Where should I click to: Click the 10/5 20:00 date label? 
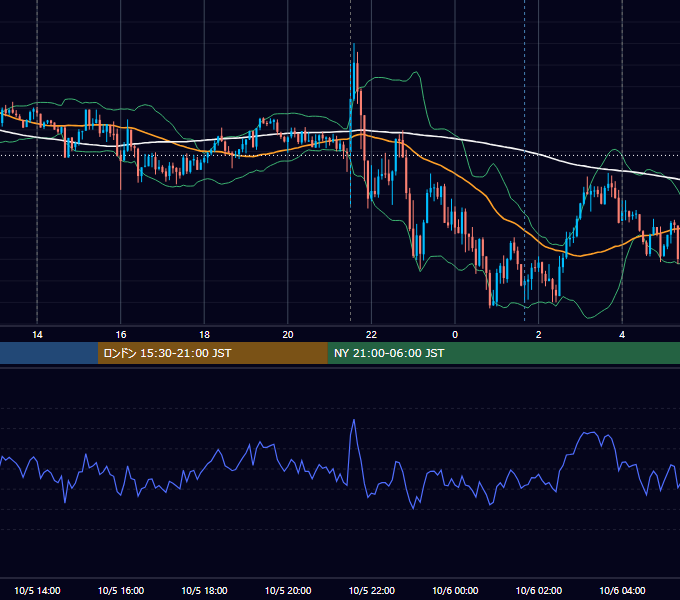288,590
